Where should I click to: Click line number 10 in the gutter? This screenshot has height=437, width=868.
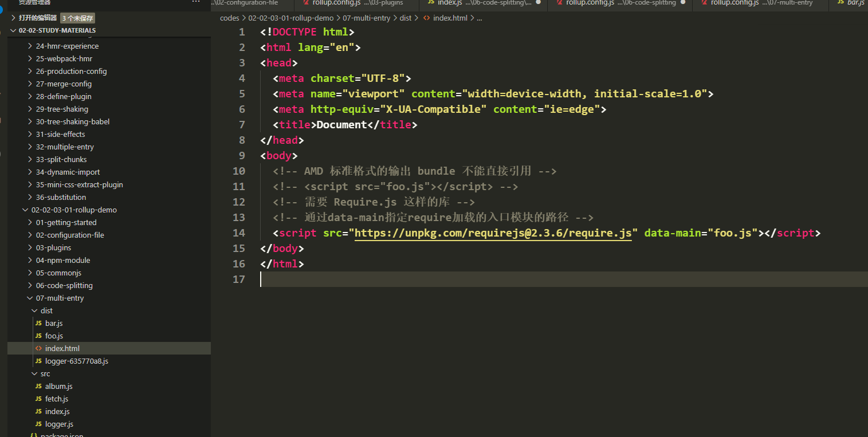pyautogui.click(x=239, y=171)
